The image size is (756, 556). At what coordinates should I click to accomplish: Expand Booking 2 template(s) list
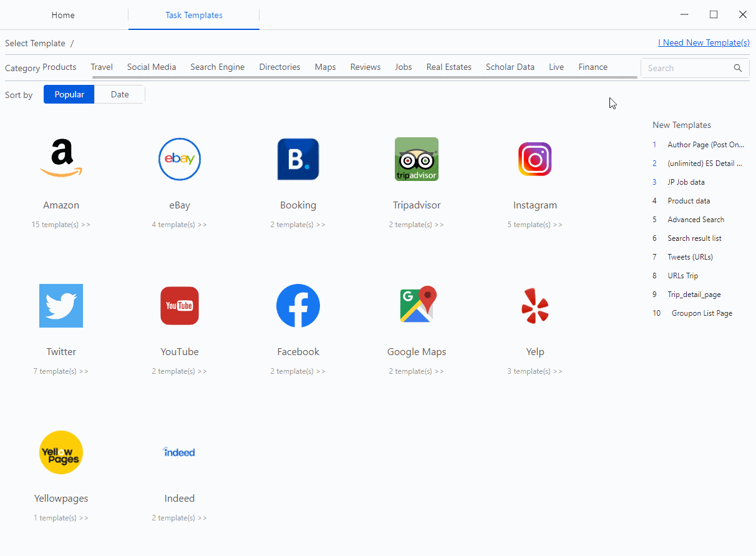[298, 225]
